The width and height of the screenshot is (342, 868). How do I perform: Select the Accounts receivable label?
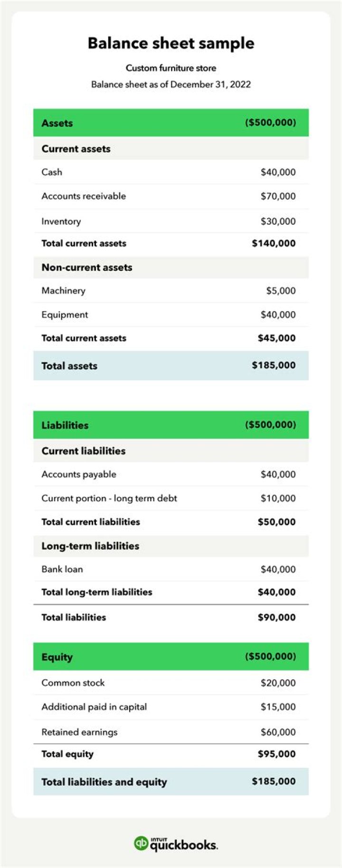(84, 196)
